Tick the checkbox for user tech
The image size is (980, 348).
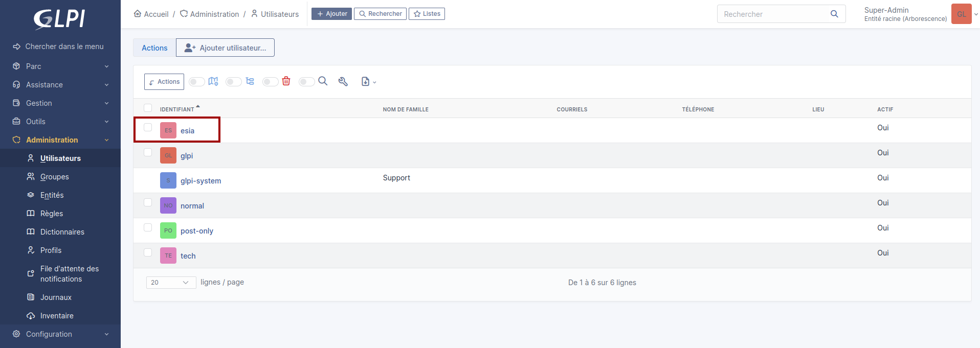(148, 252)
